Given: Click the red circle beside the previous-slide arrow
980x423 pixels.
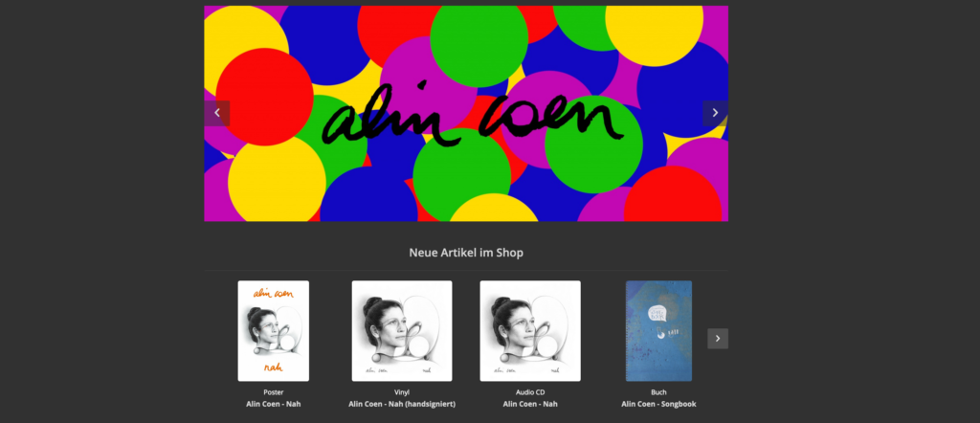Looking at the screenshot, I should coord(264,97).
